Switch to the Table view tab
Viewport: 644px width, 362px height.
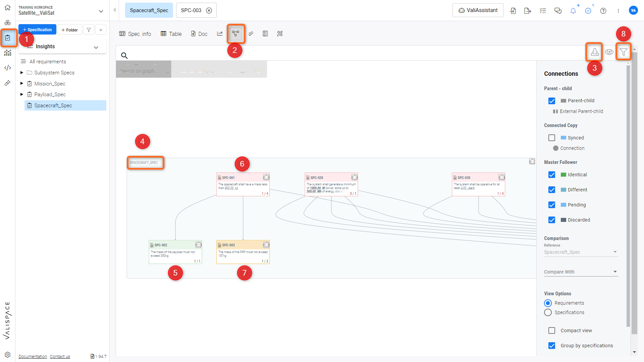coord(171,34)
